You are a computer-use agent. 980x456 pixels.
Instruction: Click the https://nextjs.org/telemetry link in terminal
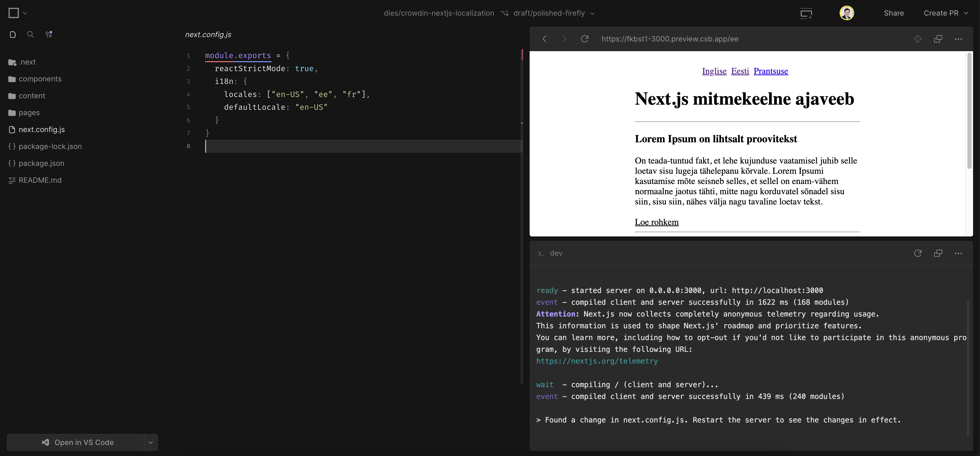pyautogui.click(x=597, y=361)
